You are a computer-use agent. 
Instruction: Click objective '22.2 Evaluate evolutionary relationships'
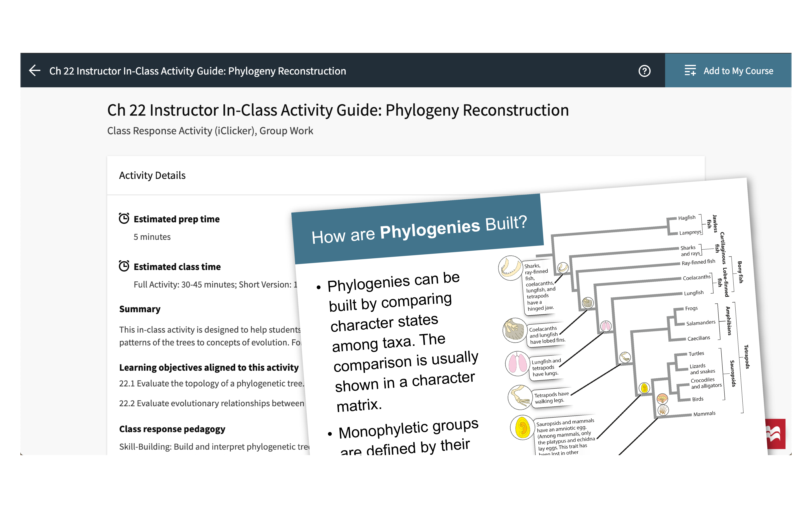(211, 403)
